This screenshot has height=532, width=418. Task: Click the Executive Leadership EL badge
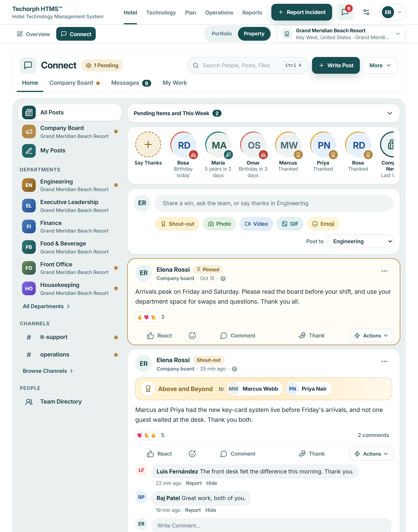29,206
